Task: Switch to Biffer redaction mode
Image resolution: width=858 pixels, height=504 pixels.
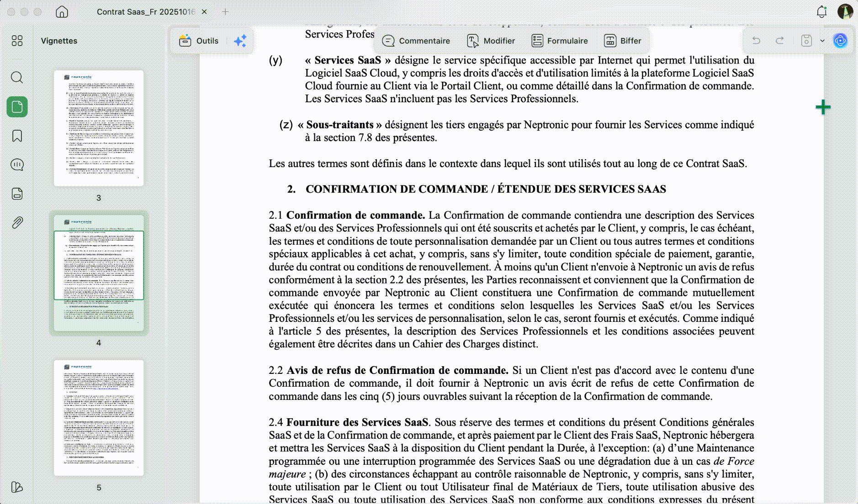Action: pyautogui.click(x=623, y=41)
